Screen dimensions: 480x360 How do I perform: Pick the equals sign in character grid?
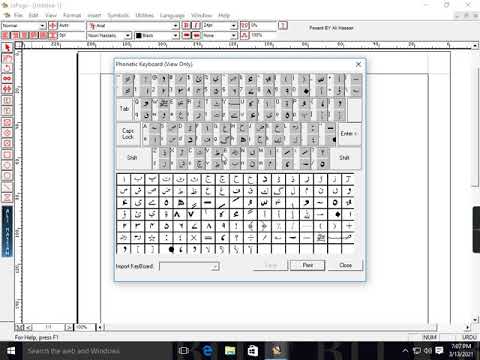[x=208, y=238]
